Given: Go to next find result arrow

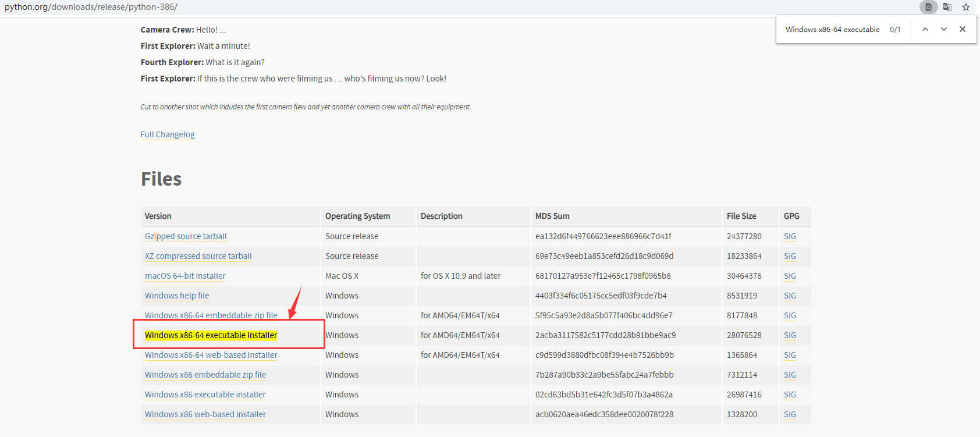Looking at the screenshot, I should [944, 29].
